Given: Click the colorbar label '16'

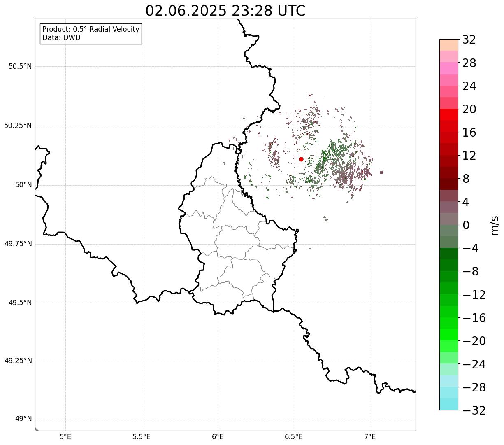Looking at the screenshot, I should click(469, 133).
